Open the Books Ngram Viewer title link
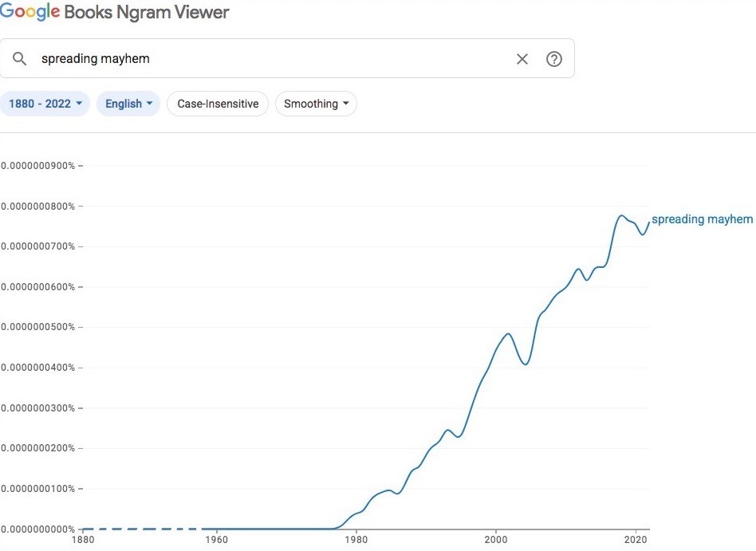 pyautogui.click(x=152, y=13)
